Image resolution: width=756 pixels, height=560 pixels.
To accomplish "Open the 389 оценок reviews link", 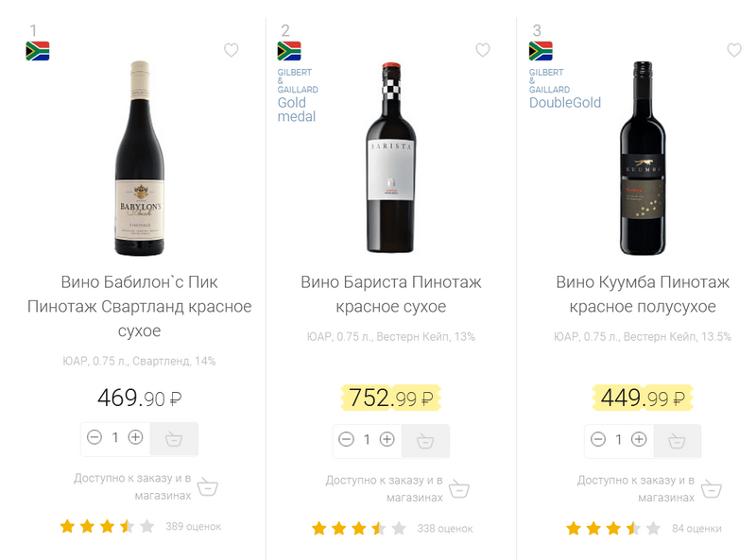I will tap(193, 526).
